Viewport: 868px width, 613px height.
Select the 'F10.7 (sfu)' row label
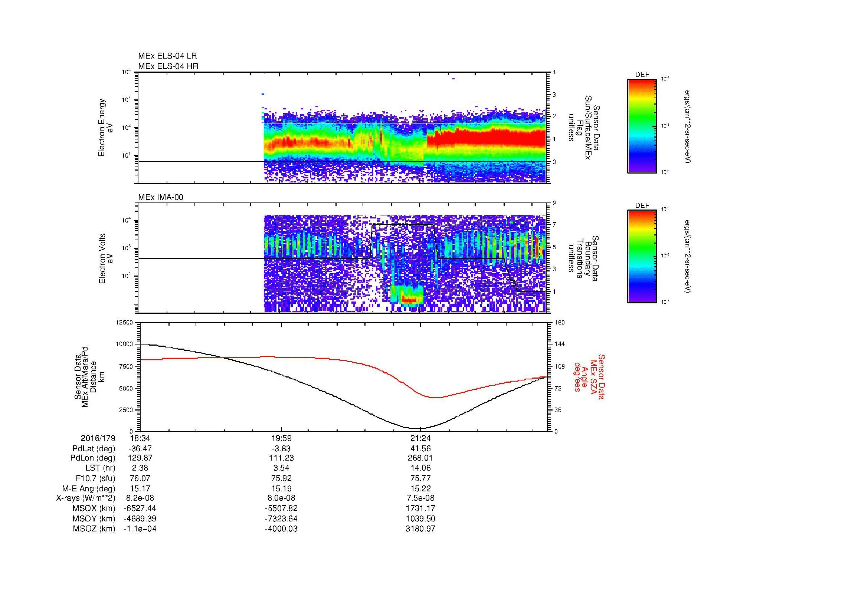[x=95, y=478]
